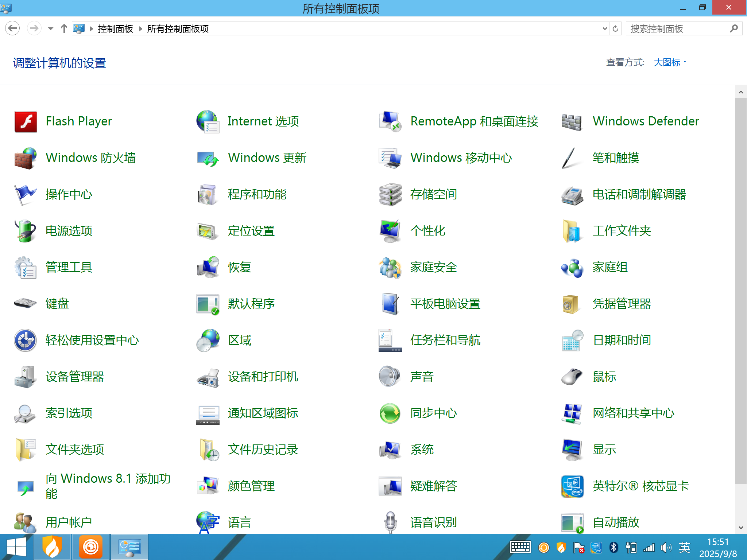The width and height of the screenshot is (747, 560).
Task: Open 恢复 icon
Action: pyautogui.click(x=208, y=267)
